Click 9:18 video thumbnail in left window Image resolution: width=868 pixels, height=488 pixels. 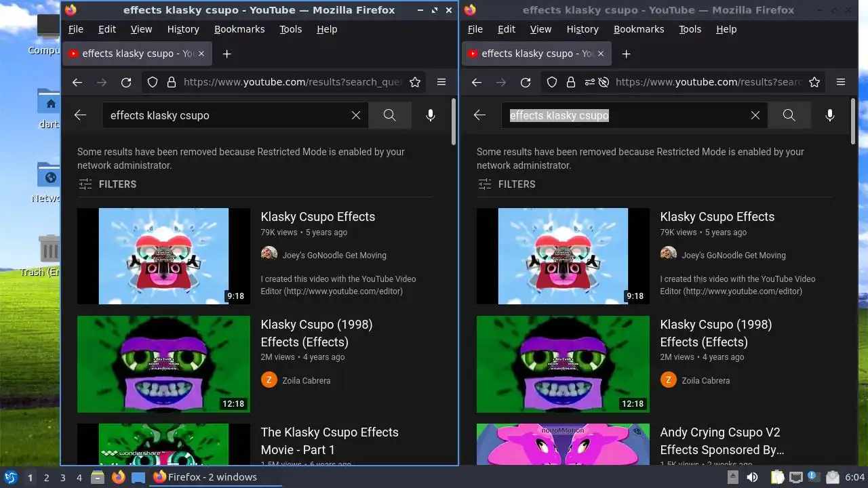[163, 256]
